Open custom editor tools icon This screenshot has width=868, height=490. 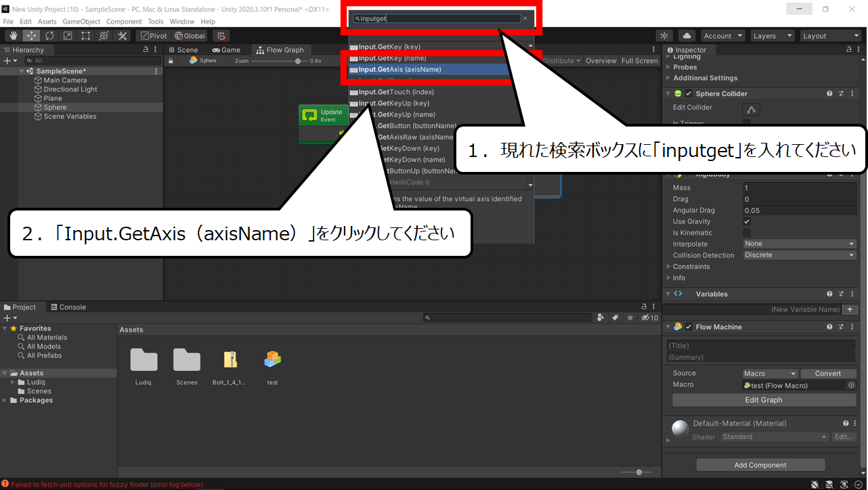[123, 36]
